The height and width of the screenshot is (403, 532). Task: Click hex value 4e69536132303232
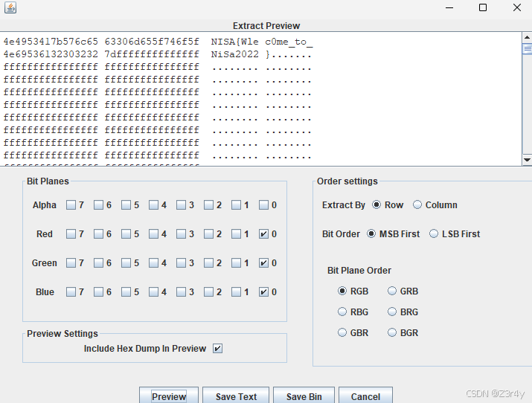[51, 54]
